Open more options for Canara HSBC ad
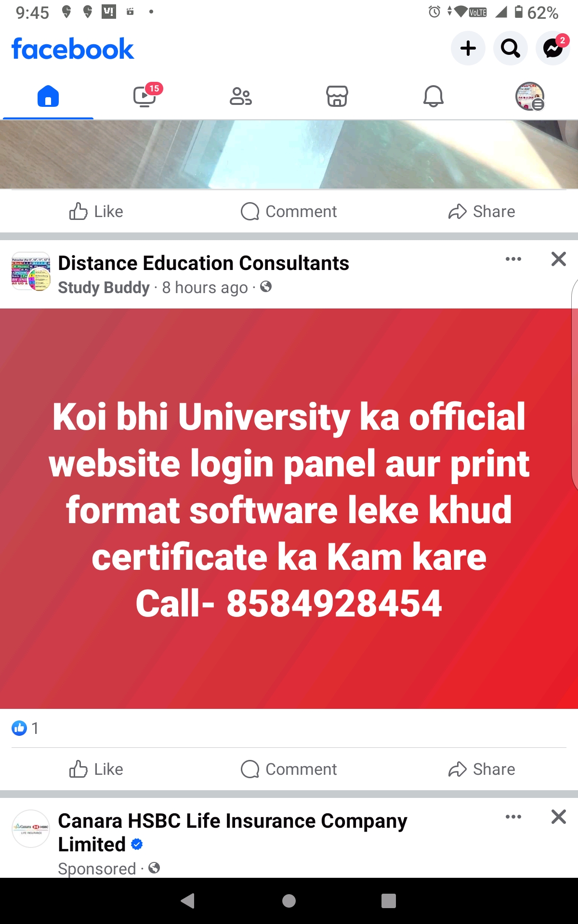Screen dimensions: 578x924 513,817
